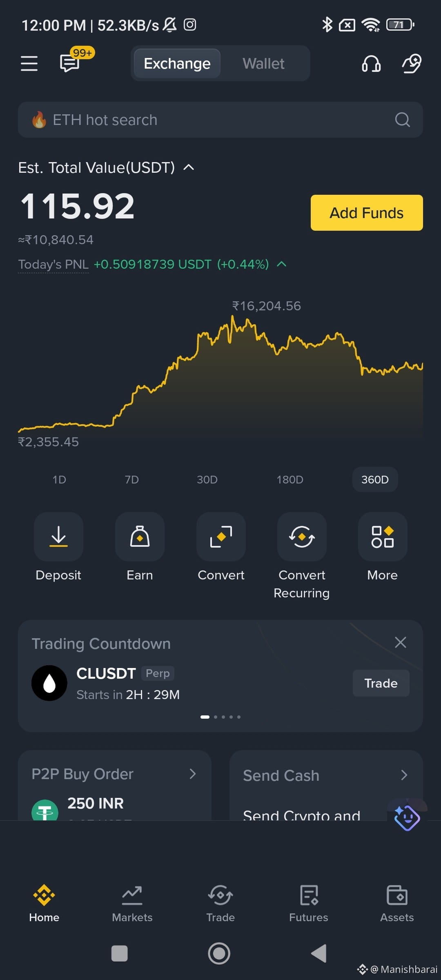Tap Trade for CLUSDT countdown

point(381,683)
